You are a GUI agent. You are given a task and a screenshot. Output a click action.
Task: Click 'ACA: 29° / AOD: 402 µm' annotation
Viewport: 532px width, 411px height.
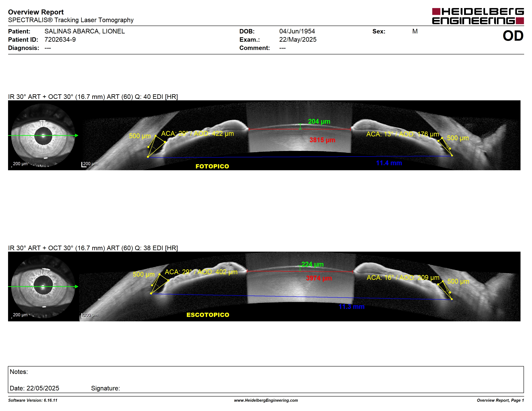click(201, 272)
